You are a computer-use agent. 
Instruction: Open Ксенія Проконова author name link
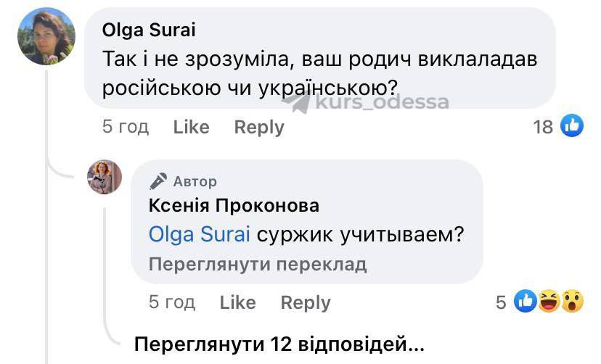pos(233,206)
